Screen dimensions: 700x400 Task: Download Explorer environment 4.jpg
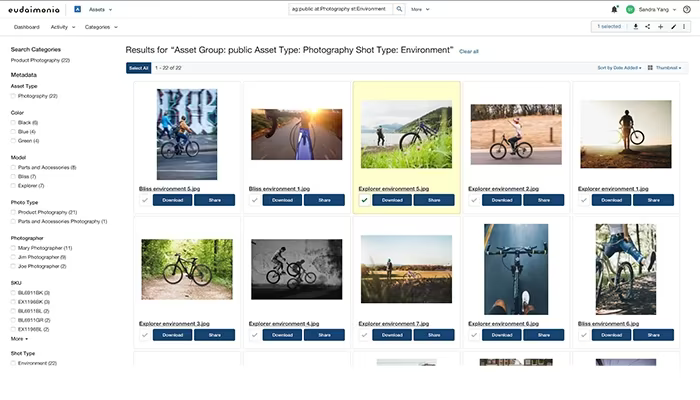click(x=282, y=335)
